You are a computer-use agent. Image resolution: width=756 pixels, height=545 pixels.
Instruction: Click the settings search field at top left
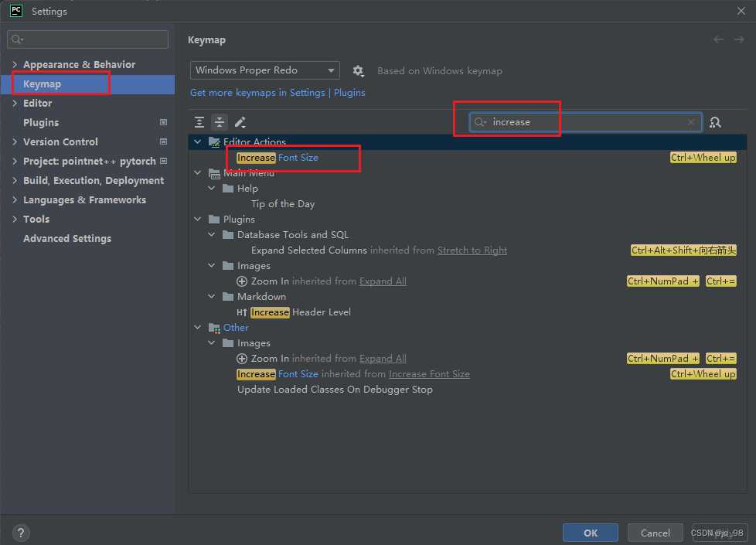[88, 39]
